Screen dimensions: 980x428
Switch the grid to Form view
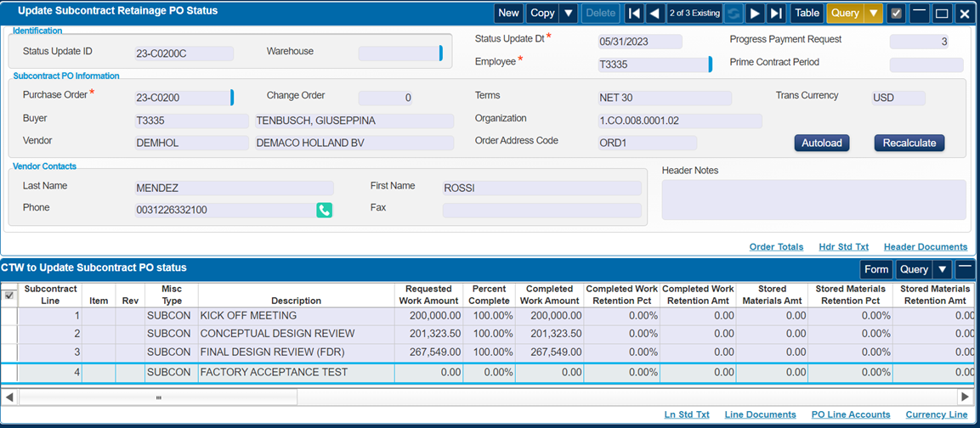[x=875, y=269]
